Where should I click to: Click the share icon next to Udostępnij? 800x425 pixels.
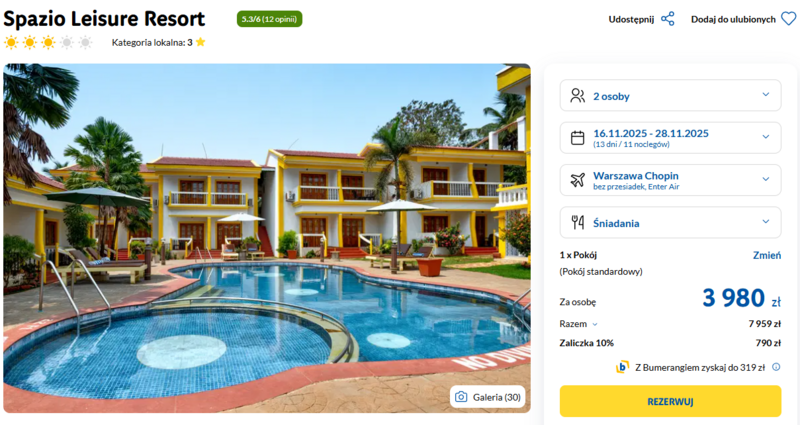[x=667, y=19]
